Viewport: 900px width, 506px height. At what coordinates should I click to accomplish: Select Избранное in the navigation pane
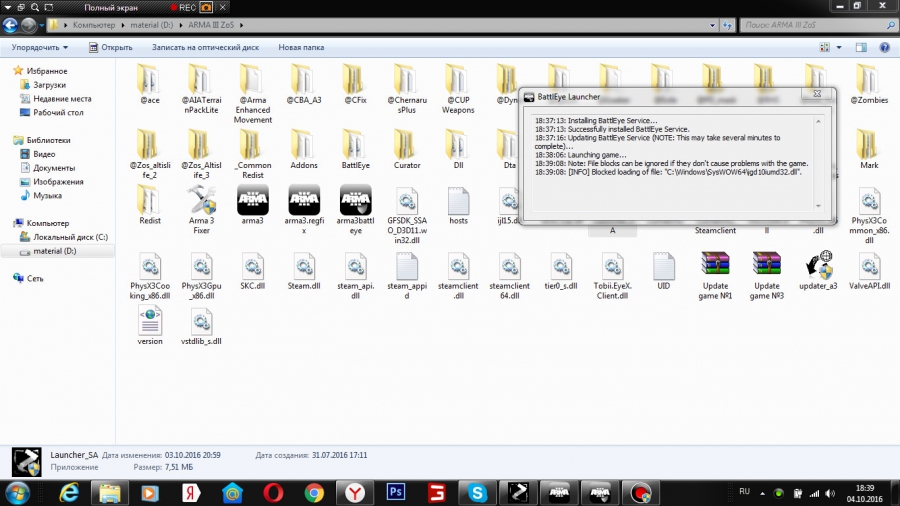[x=46, y=71]
